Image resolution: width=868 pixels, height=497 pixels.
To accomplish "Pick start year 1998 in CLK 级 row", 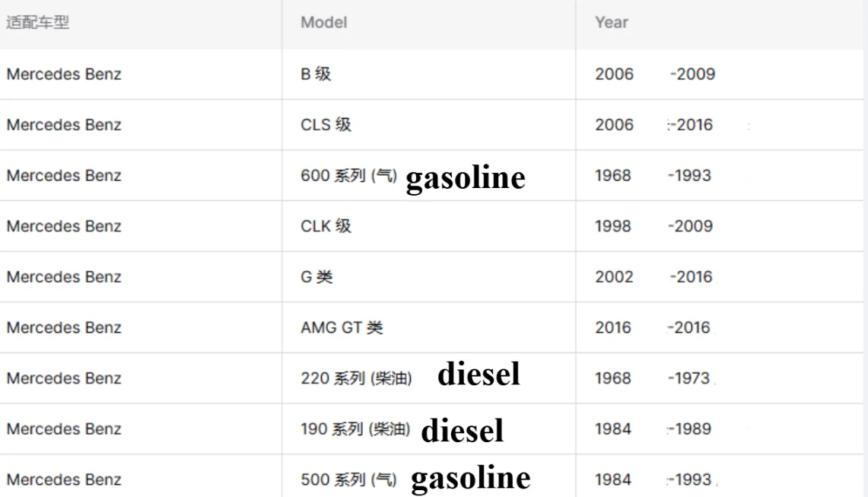I will click(x=613, y=226).
